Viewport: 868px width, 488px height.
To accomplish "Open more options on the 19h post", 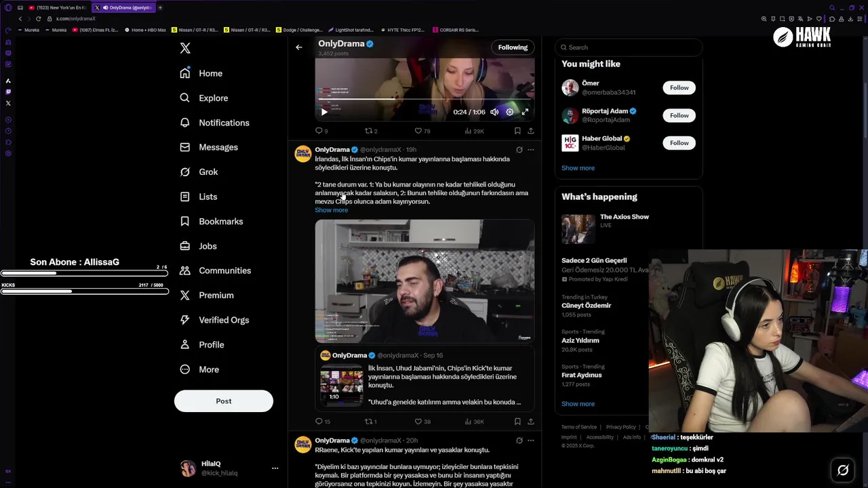I will 531,150.
